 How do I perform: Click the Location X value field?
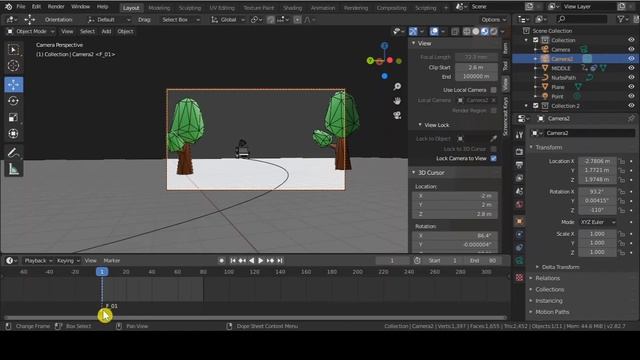(x=597, y=161)
